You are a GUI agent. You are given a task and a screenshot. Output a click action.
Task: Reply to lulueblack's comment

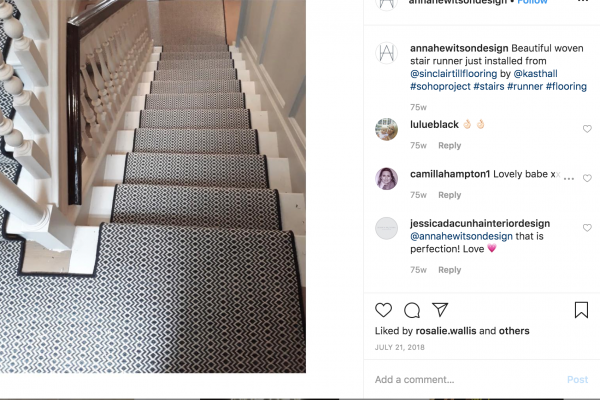tap(450, 145)
